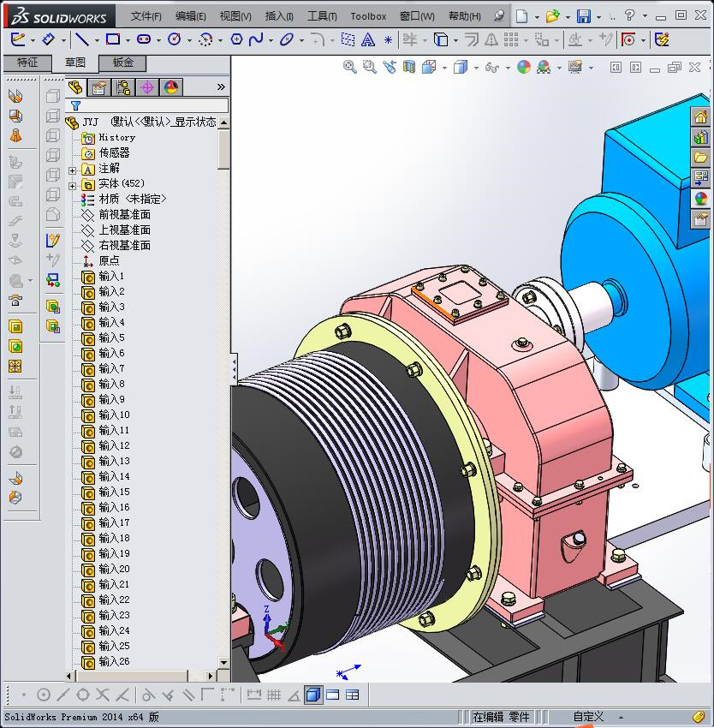Click Zoom to Area magnifier icon
This screenshot has width=714, height=728.
[x=370, y=68]
